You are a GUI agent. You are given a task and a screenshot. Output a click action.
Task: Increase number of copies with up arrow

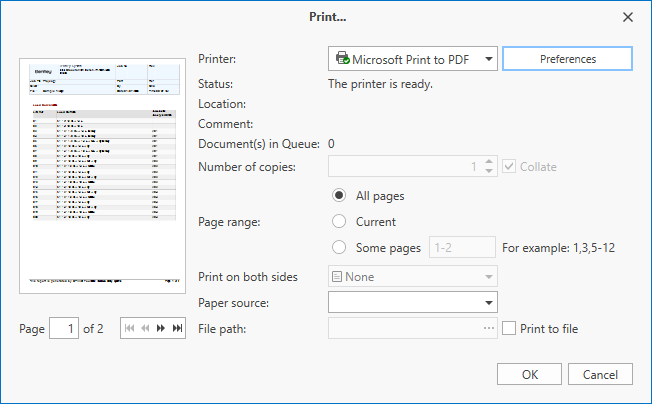click(x=489, y=161)
